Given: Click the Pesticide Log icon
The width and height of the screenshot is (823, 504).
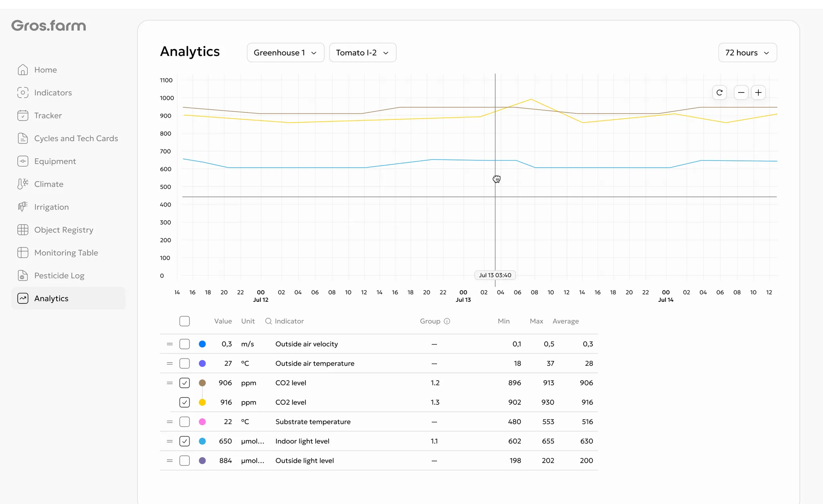Looking at the screenshot, I should [x=23, y=276].
